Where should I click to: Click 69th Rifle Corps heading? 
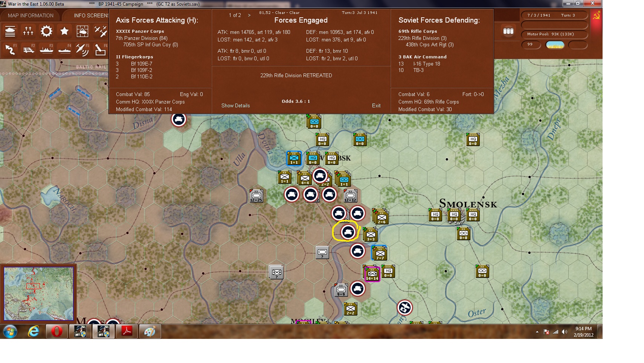[418, 31]
